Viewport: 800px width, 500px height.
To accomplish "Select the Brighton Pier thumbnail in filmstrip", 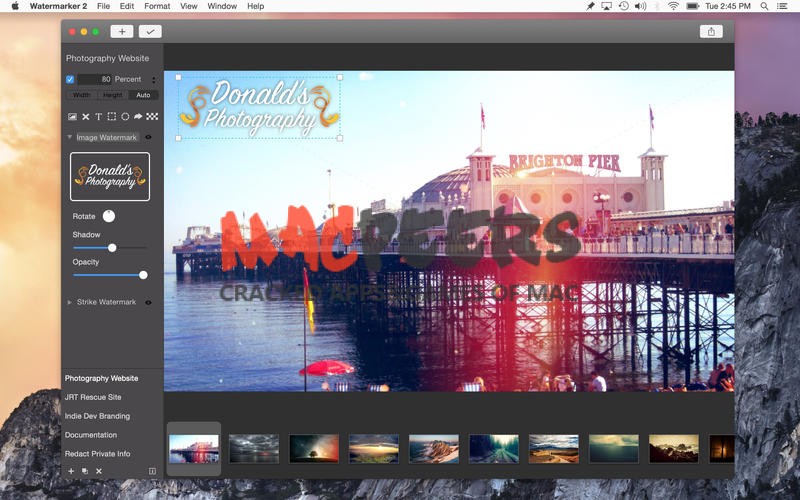I will point(194,449).
